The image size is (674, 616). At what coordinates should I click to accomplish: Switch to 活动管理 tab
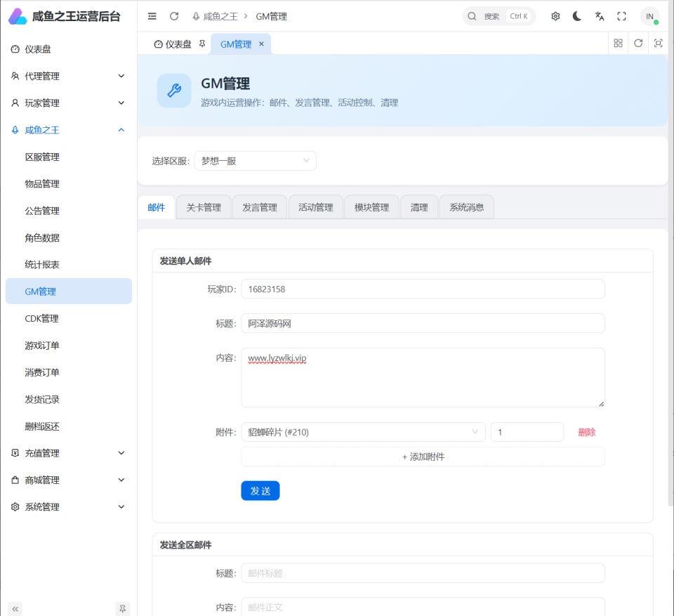tap(316, 207)
